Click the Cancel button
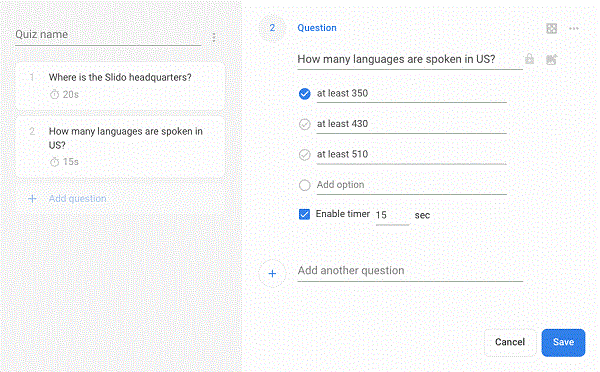The width and height of the screenshot is (600, 372). click(510, 342)
